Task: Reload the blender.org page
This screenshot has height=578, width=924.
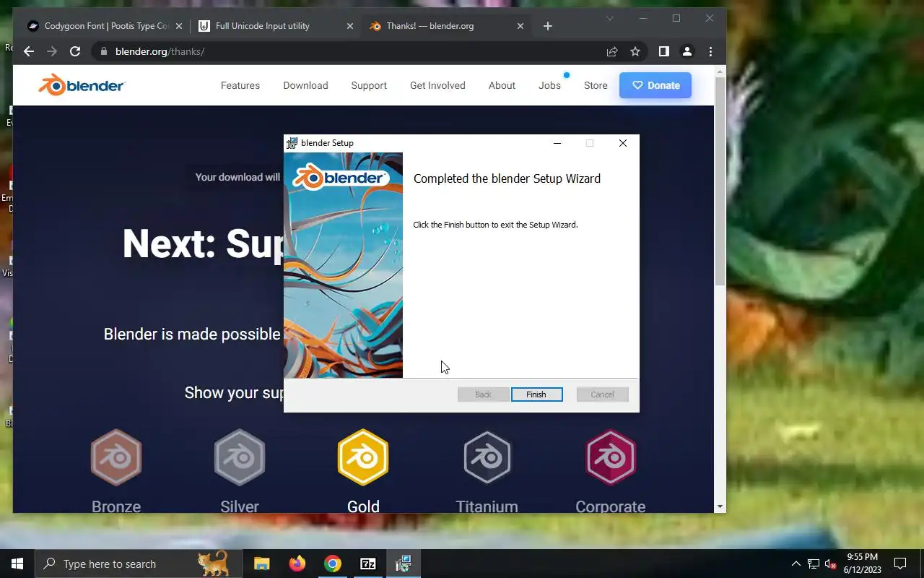Action: coord(74,51)
